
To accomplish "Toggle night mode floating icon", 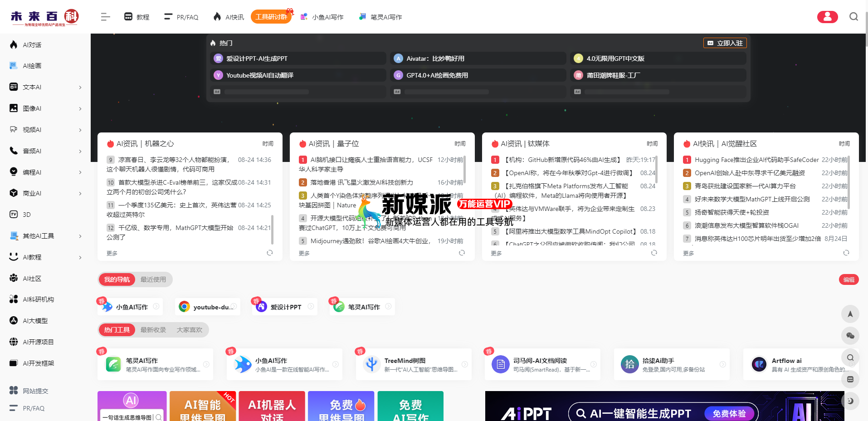I will pyautogui.click(x=850, y=401).
